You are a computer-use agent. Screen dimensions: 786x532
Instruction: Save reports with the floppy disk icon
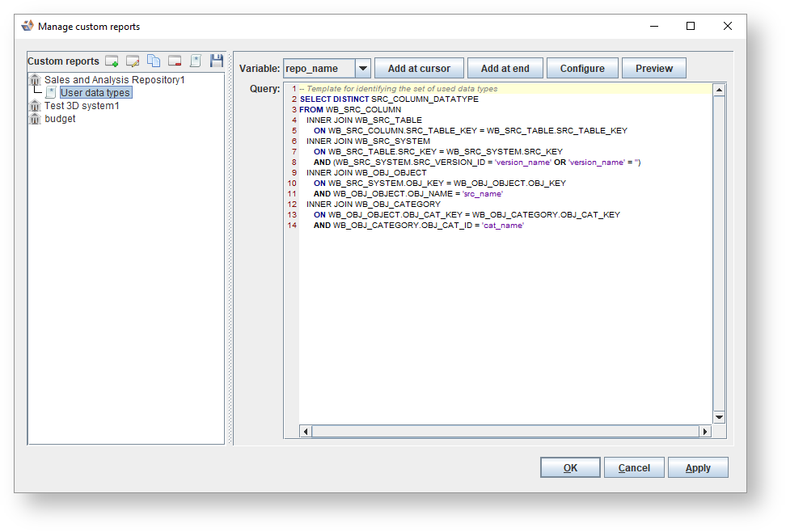[216, 61]
